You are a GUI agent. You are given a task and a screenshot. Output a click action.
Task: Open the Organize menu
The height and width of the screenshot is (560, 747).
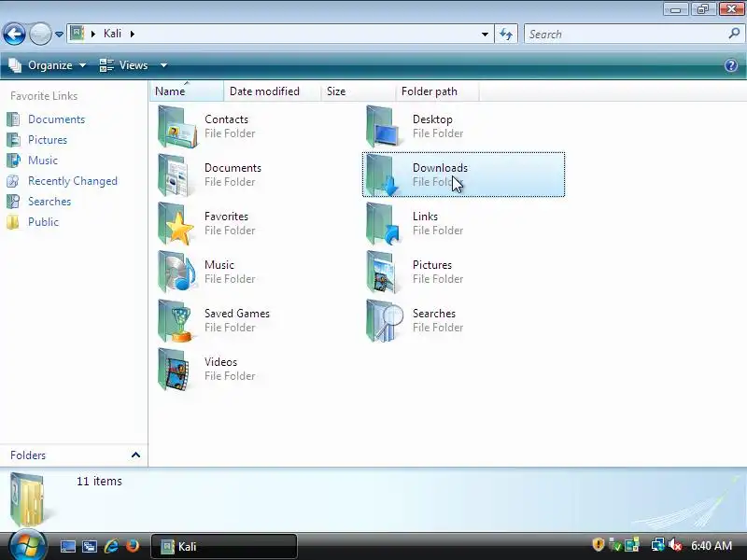coord(48,65)
